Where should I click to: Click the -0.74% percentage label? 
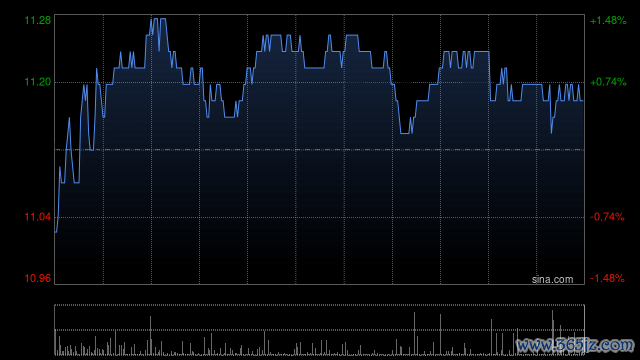click(607, 217)
